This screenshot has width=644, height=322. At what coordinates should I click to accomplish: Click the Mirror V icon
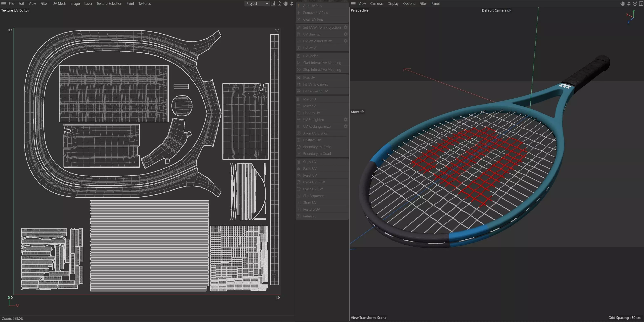pyautogui.click(x=298, y=106)
